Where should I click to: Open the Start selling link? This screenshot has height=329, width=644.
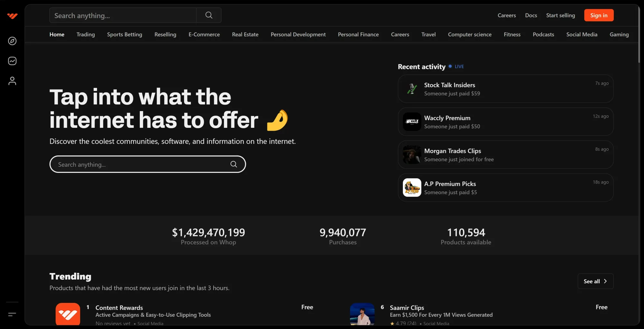(561, 15)
